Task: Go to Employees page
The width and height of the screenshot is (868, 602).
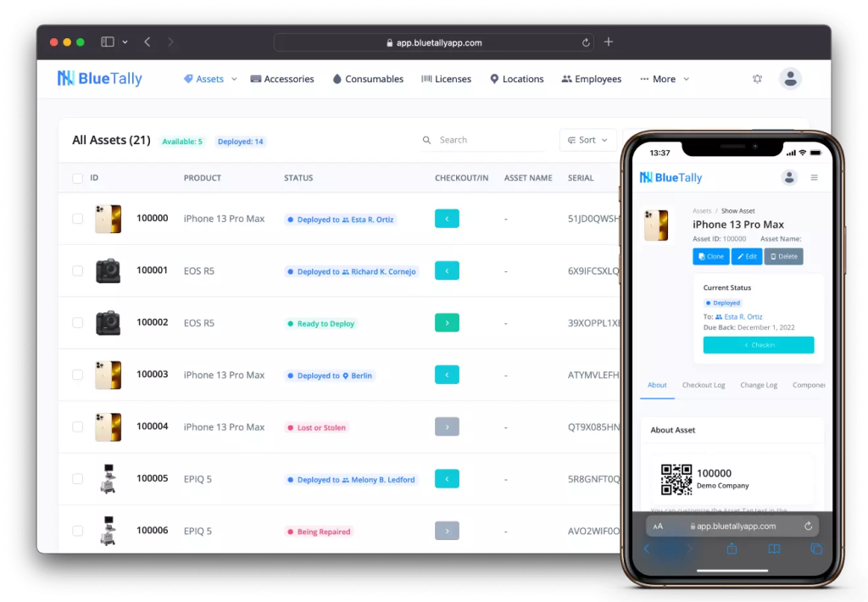Action: coord(592,79)
